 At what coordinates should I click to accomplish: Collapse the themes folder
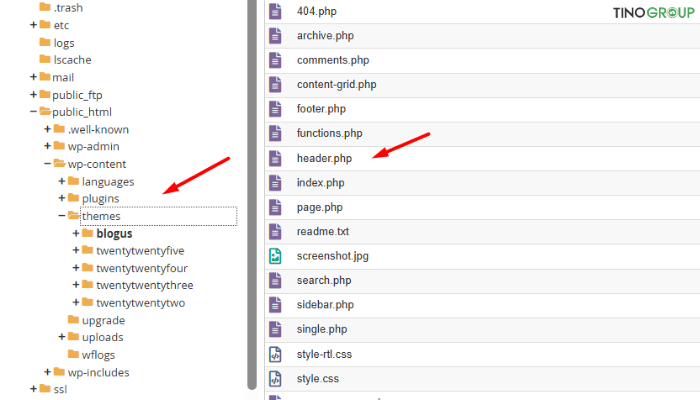point(62,216)
